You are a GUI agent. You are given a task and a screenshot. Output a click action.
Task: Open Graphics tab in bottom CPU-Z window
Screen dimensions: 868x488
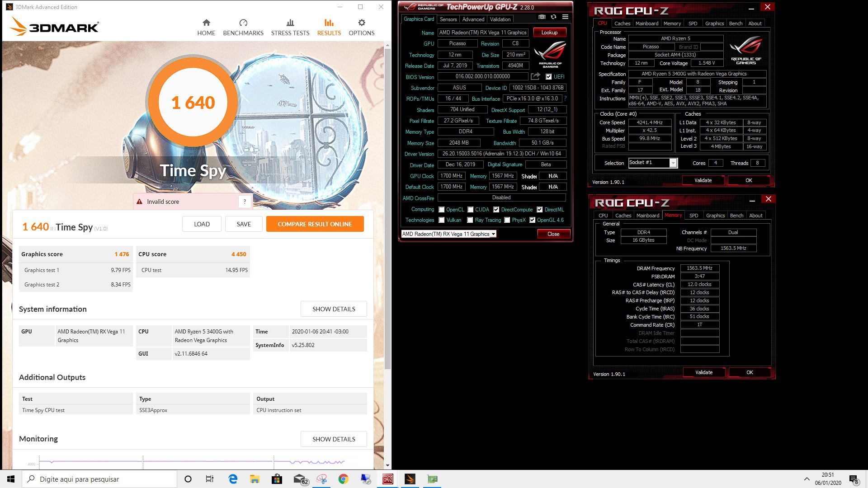click(715, 216)
